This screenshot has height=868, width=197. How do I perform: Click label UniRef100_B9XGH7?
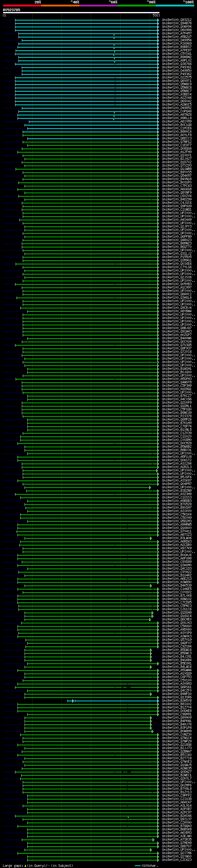pyautogui.click(x=177, y=507)
